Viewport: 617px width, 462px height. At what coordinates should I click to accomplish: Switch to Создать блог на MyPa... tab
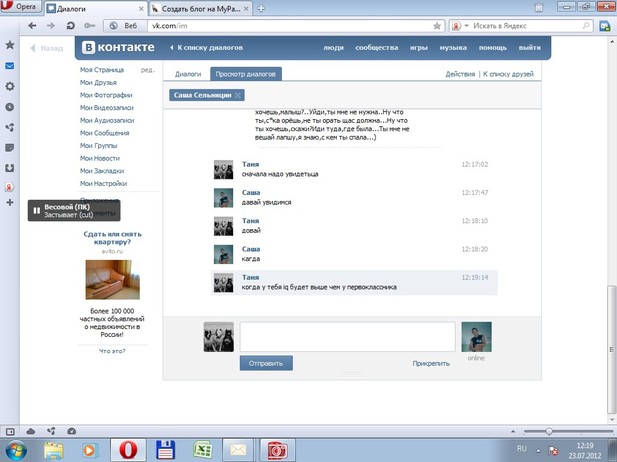pyautogui.click(x=201, y=9)
